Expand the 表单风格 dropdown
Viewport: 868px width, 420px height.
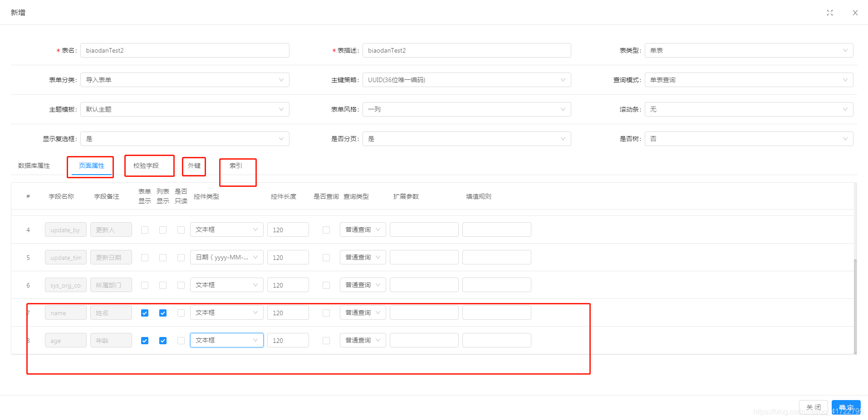click(466, 109)
